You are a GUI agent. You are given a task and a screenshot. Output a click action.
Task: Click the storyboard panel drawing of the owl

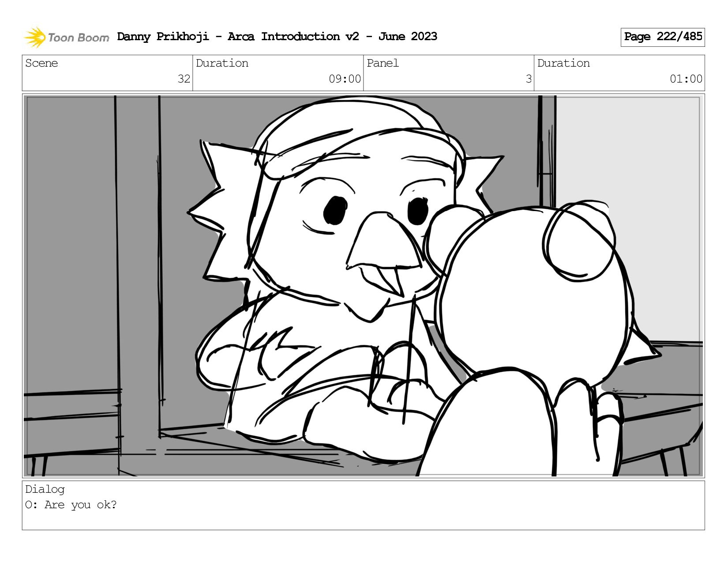[x=363, y=286]
